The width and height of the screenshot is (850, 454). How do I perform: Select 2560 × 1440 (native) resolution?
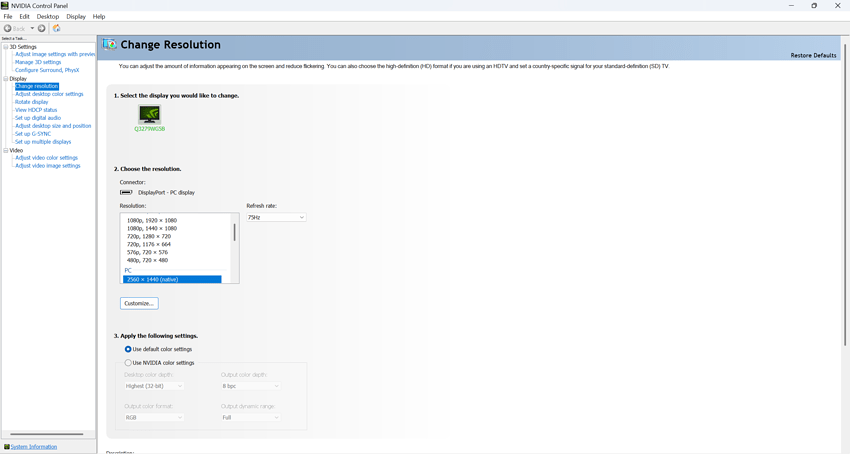[172, 279]
